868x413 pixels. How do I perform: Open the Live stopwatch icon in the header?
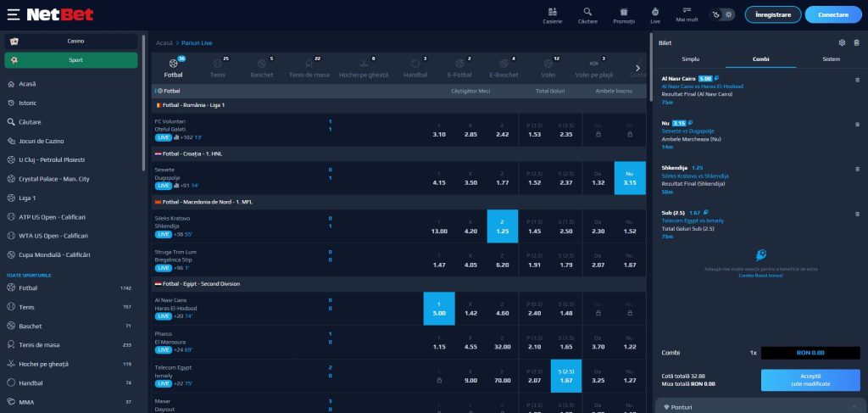(655, 12)
